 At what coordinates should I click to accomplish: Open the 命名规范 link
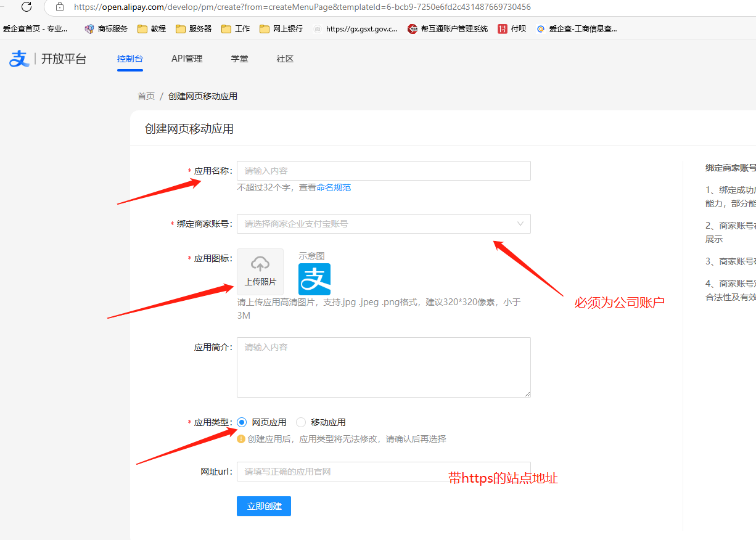(x=334, y=187)
